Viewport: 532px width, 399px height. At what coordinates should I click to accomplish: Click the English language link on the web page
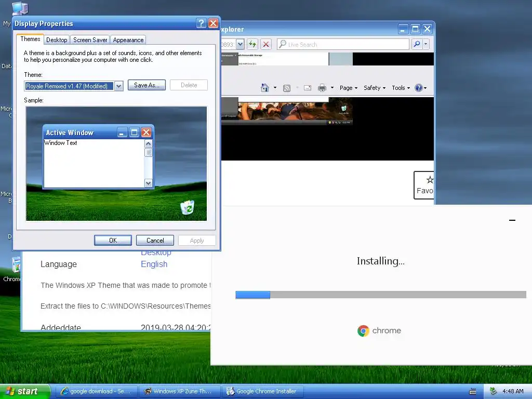[x=154, y=264]
